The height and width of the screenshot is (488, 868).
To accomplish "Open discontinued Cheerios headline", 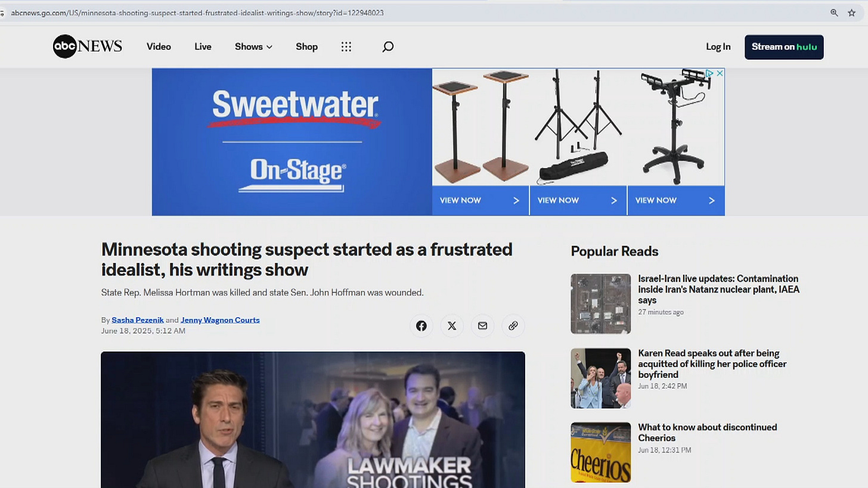I will coord(707,433).
